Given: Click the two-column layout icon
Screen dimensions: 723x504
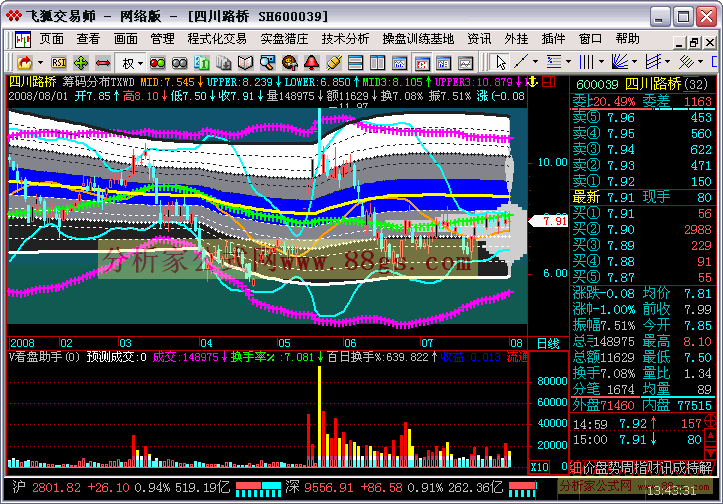Looking at the screenshot, I should point(378,63).
